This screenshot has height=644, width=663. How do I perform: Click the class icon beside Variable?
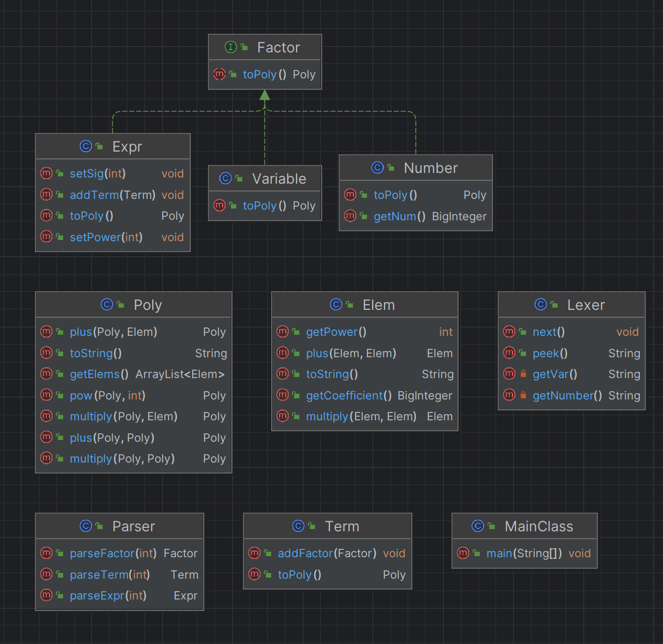pyautogui.click(x=226, y=178)
